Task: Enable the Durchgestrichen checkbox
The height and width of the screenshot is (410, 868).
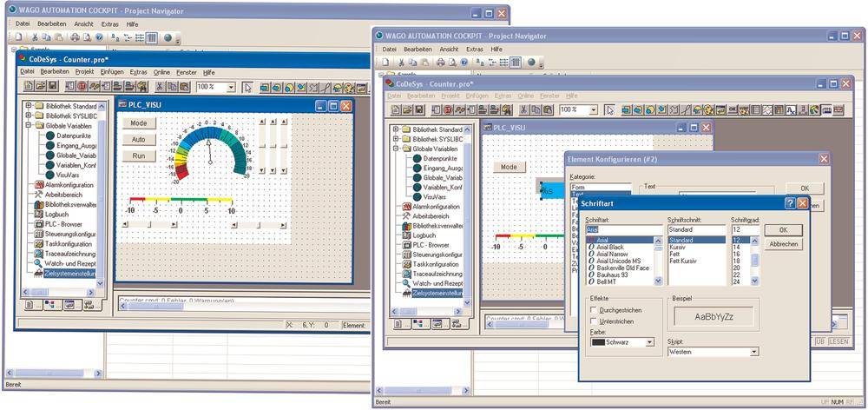Action: point(594,310)
